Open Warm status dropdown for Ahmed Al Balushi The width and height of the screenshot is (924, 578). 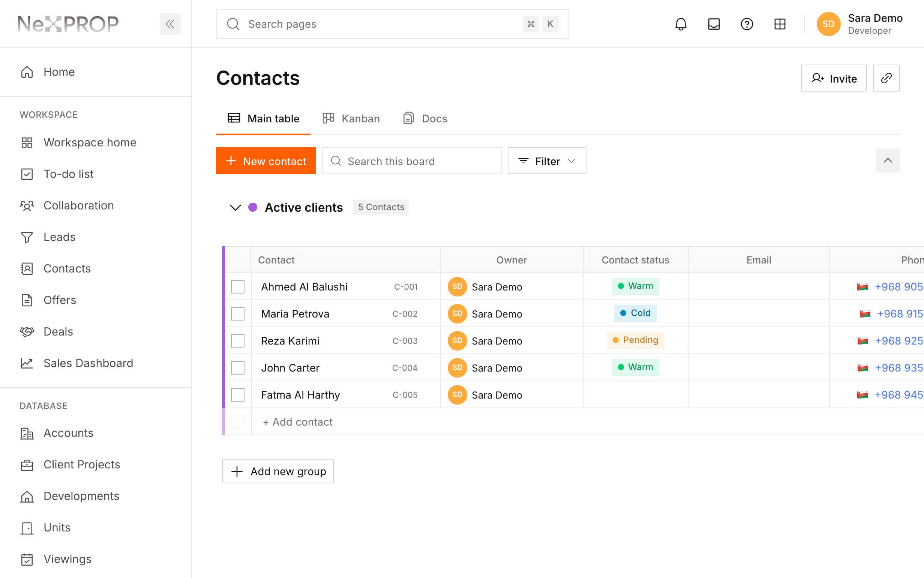pos(635,286)
